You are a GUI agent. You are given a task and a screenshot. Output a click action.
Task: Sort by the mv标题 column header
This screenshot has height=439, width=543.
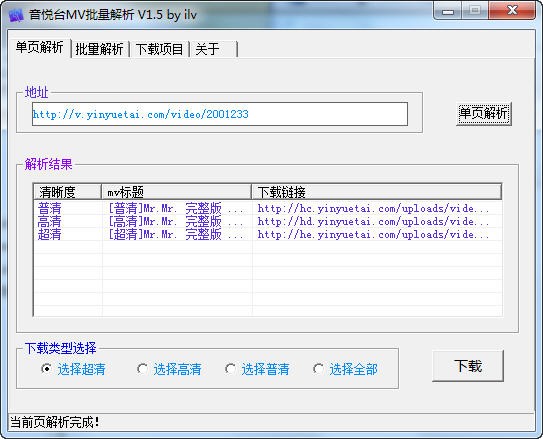pos(176,191)
